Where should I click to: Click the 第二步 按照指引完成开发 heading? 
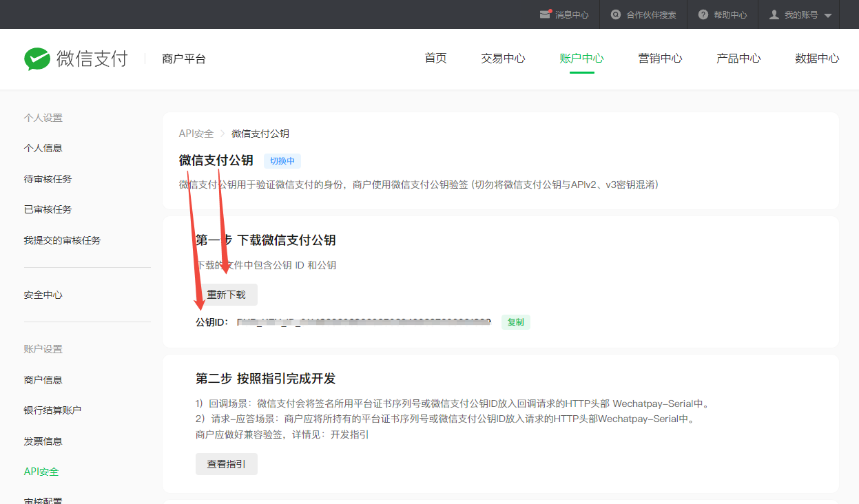click(266, 379)
